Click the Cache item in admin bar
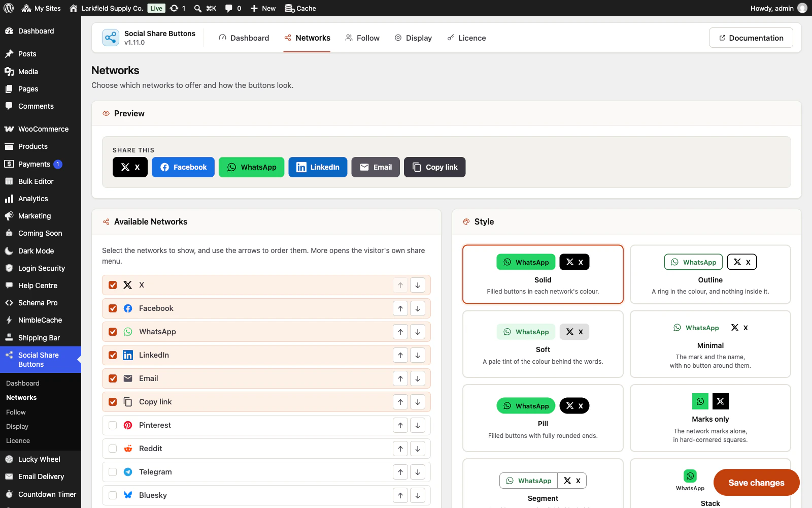The image size is (812, 508). [300, 8]
